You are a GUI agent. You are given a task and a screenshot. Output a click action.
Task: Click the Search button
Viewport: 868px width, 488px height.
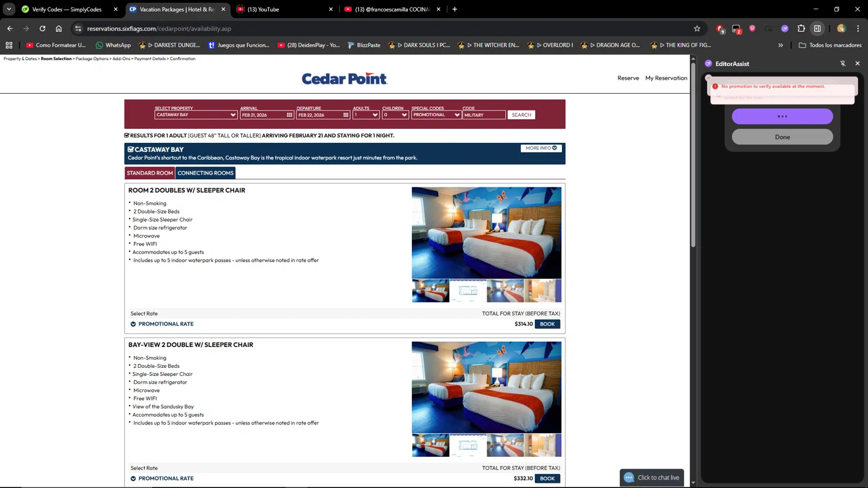pyautogui.click(x=521, y=115)
